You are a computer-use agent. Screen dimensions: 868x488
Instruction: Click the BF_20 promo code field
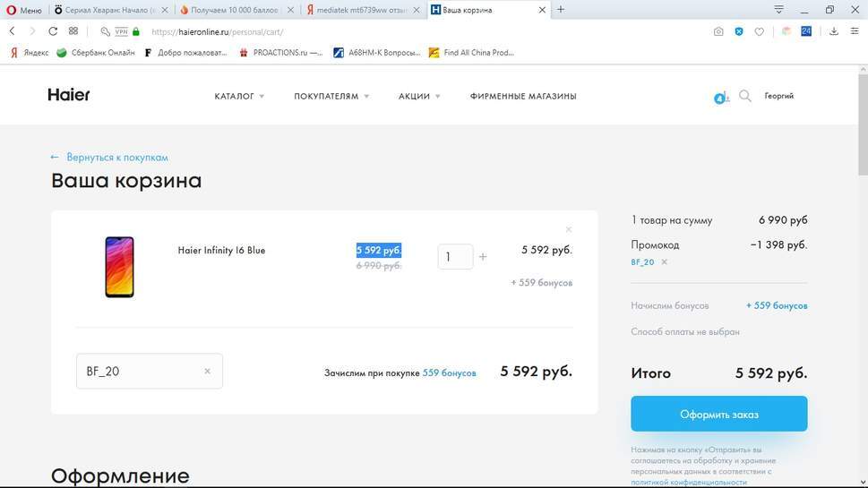[150, 372]
